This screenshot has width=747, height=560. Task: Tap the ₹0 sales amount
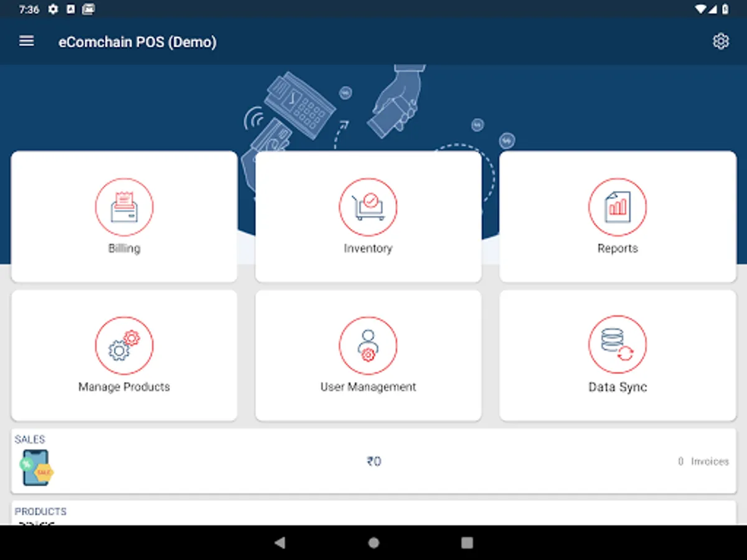coord(374,462)
